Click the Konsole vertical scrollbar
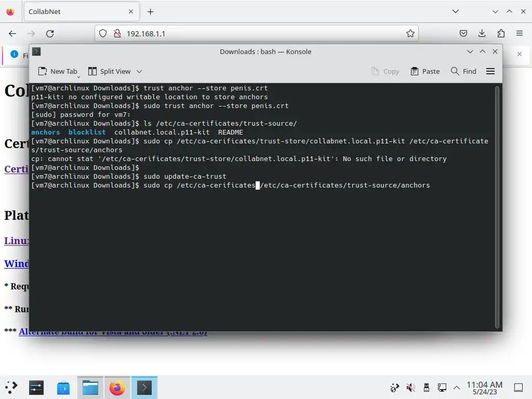Viewport: 532px width, 399px height. tap(497, 207)
